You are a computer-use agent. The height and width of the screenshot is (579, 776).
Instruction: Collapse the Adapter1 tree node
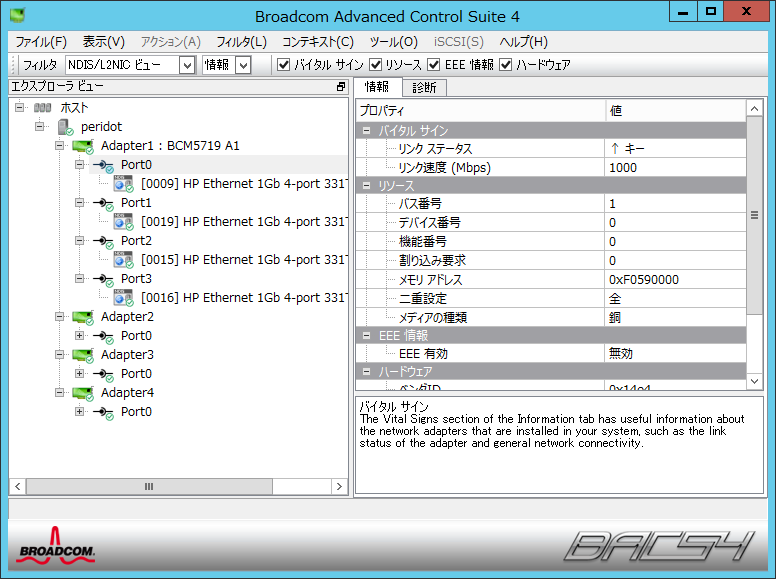point(59,145)
